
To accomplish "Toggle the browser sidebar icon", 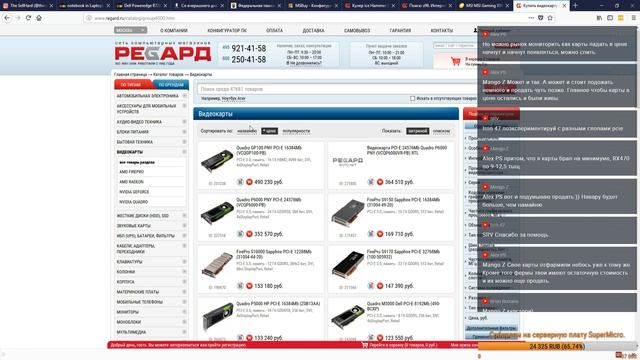I will click(x=610, y=18).
